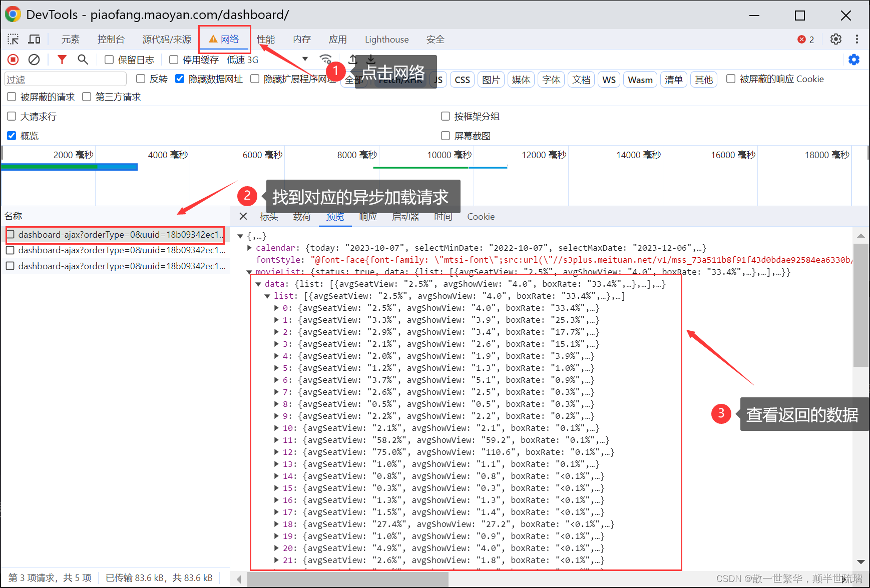This screenshot has height=588, width=870.
Task: Export HAR with download arrow icon
Action: click(x=371, y=59)
